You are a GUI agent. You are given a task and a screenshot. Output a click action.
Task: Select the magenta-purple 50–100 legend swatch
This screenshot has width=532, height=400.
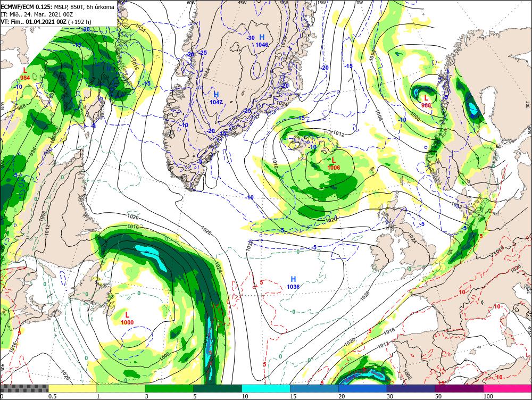[460, 388]
